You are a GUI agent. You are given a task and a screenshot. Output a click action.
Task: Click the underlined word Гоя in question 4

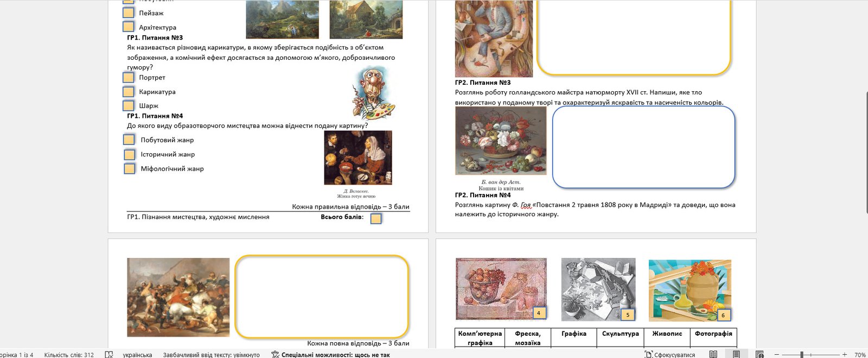click(526, 205)
